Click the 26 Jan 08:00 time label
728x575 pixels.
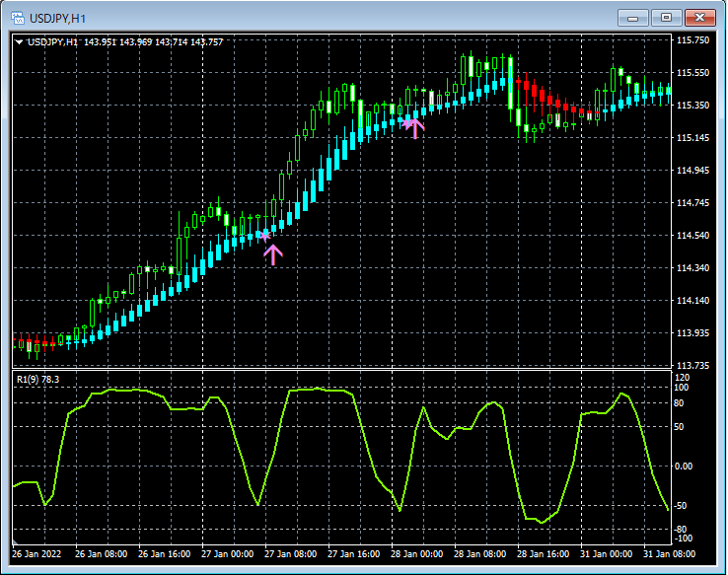tap(102, 553)
